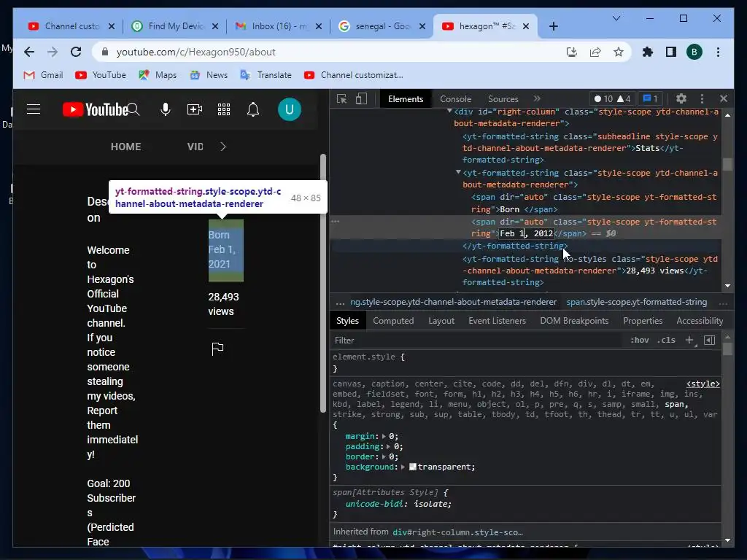Viewport: 747px width, 560px height.
Task: Open the Create video camera icon
Action: pos(194,109)
